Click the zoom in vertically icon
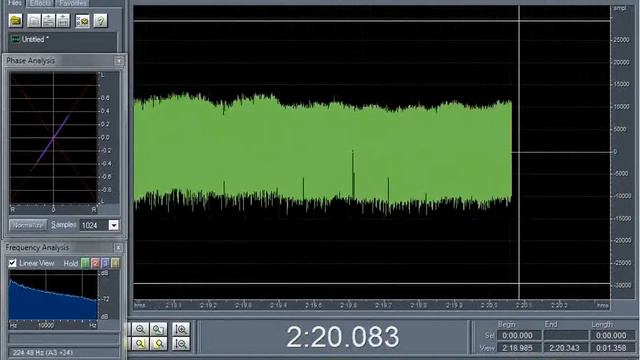 tap(181, 329)
